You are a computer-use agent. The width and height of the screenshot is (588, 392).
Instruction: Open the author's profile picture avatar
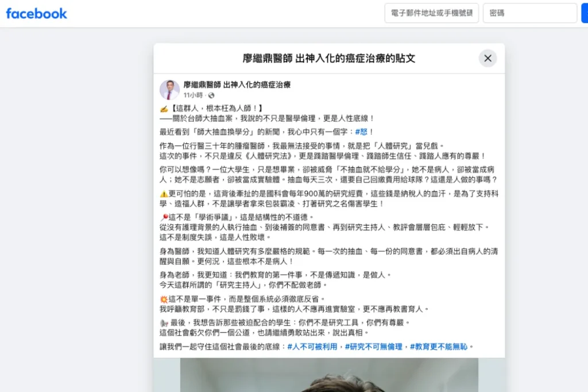(169, 90)
